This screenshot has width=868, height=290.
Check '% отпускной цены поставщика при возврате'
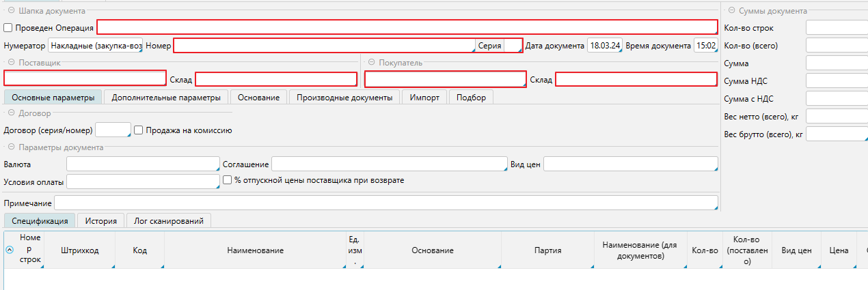coord(228,180)
